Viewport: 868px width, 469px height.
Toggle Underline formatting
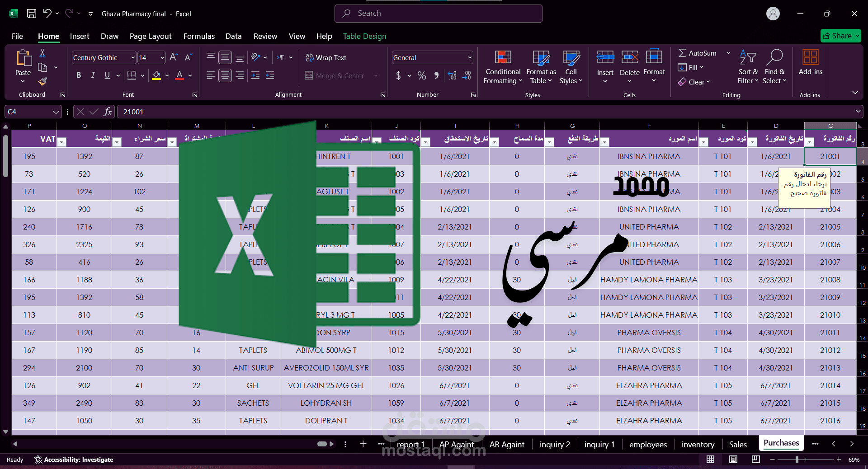107,75
